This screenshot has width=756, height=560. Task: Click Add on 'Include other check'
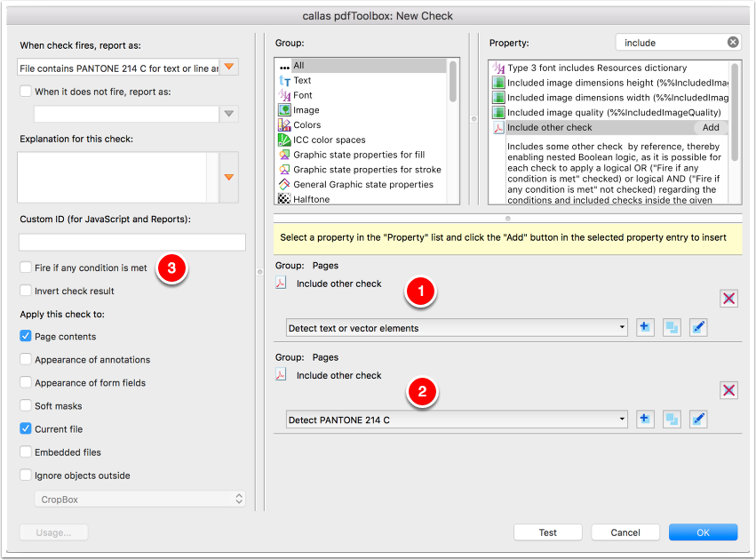coord(711,127)
